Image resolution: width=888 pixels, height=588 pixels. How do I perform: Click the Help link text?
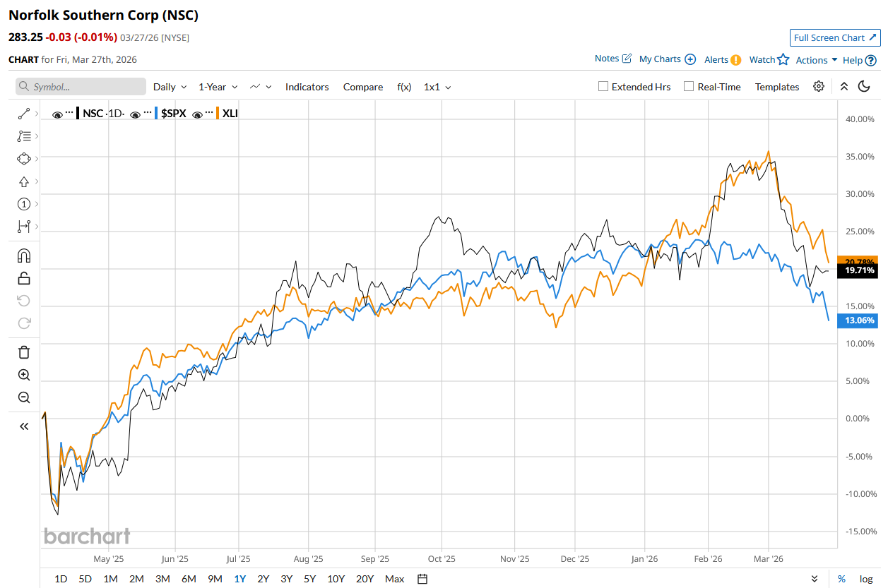point(853,60)
